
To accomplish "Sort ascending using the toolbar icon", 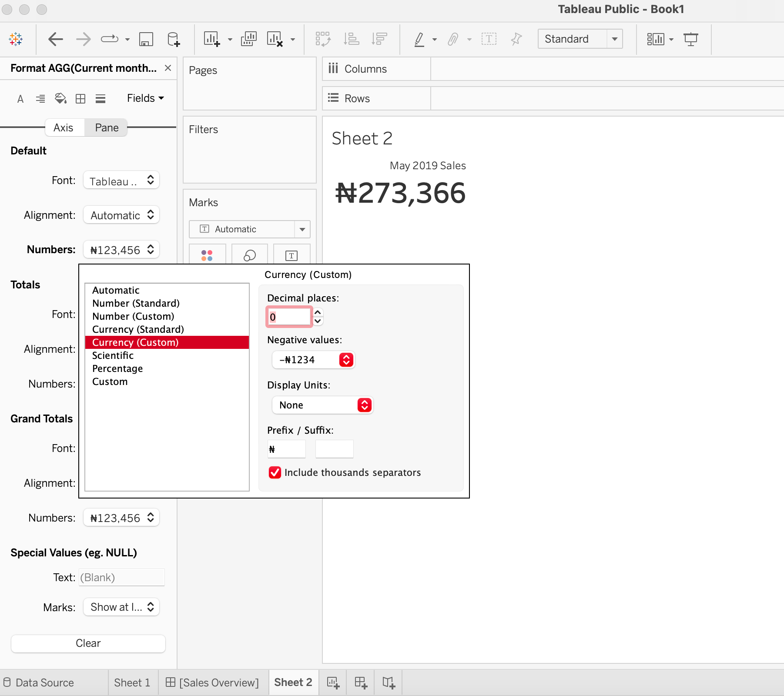I will 351,39.
